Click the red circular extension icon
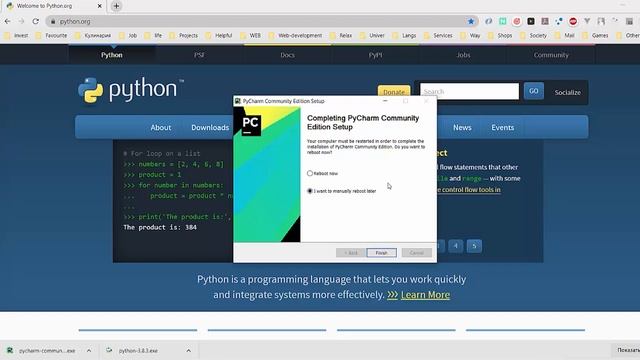 [x=517, y=21]
